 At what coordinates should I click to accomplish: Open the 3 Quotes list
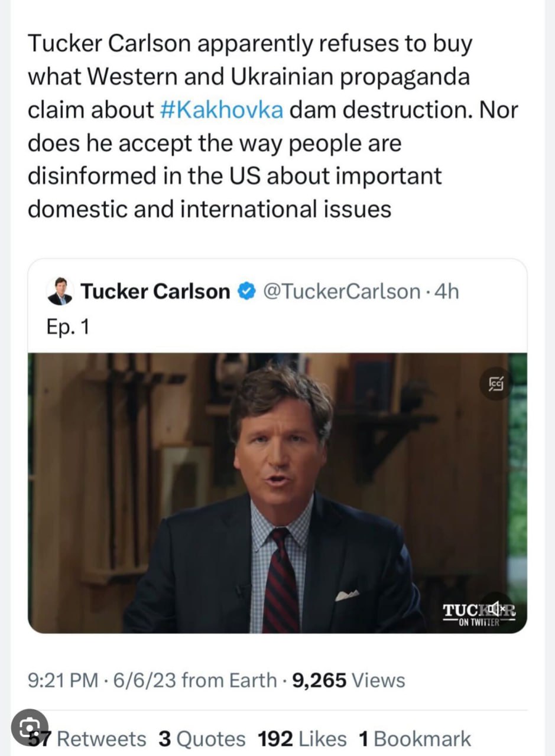tap(202, 739)
